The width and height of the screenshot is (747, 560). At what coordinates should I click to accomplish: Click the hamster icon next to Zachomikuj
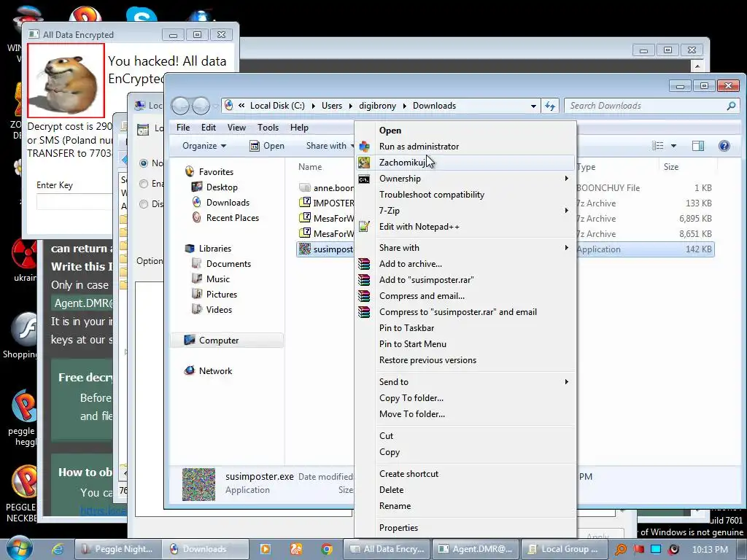tap(364, 163)
